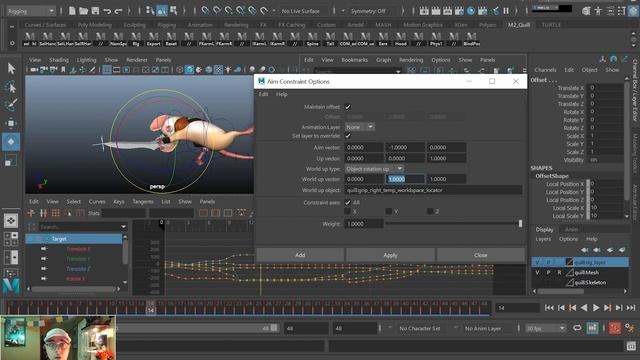Click the Reset shelf button
Image resolution: width=640 pixels, height=360 pixels.
coord(171,39)
